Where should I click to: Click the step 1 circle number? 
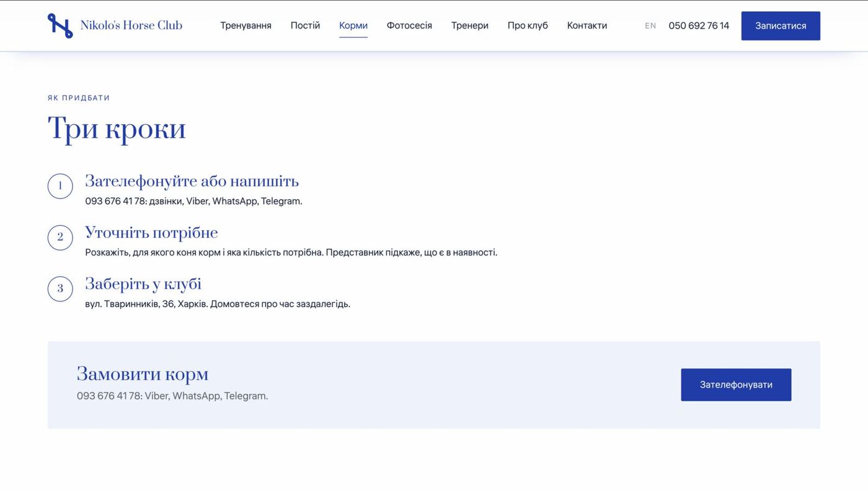(x=60, y=186)
